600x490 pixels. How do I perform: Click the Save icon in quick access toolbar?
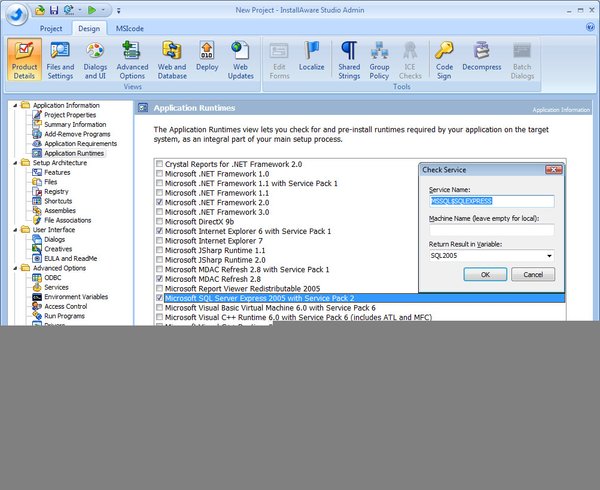point(54,10)
